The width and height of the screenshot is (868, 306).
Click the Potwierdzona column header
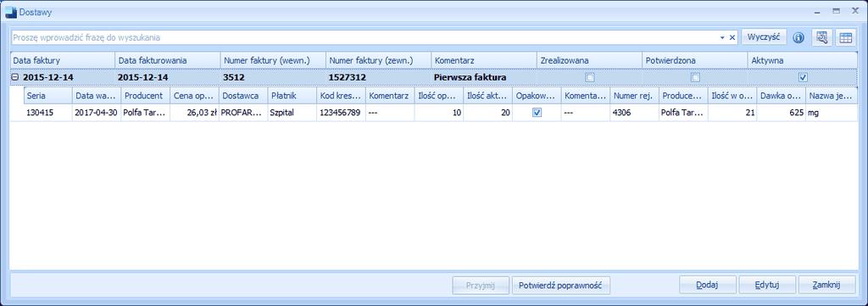[695, 60]
